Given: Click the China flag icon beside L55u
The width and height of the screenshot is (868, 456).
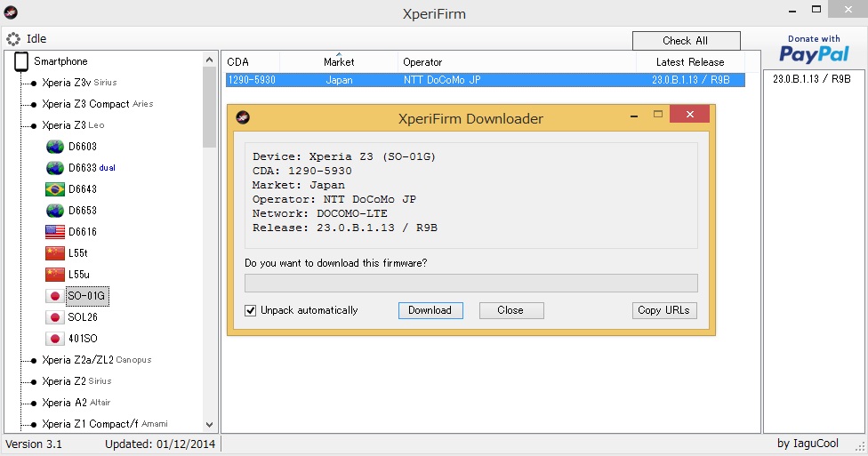Looking at the screenshot, I should pyautogui.click(x=55, y=275).
